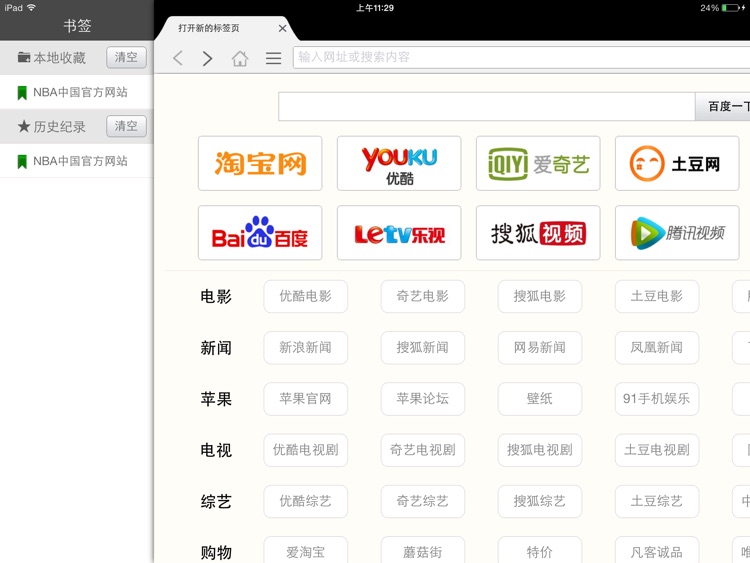Image resolution: width=750 pixels, height=563 pixels.
Task: Visit 新浪新闻
Action: tap(306, 348)
